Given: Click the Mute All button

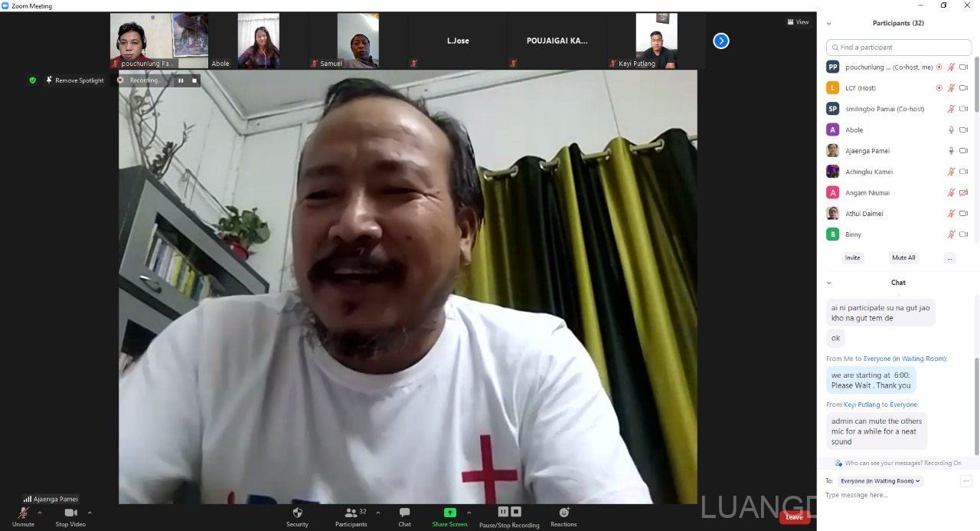Looking at the screenshot, I should click(x=903, y=258).
